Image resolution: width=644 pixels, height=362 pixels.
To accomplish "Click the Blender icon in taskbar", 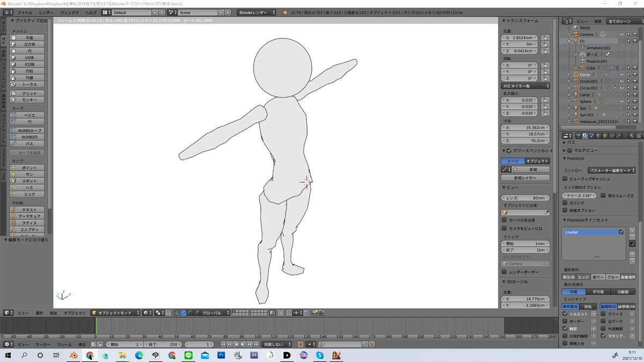I will click(x=73, y=356).
